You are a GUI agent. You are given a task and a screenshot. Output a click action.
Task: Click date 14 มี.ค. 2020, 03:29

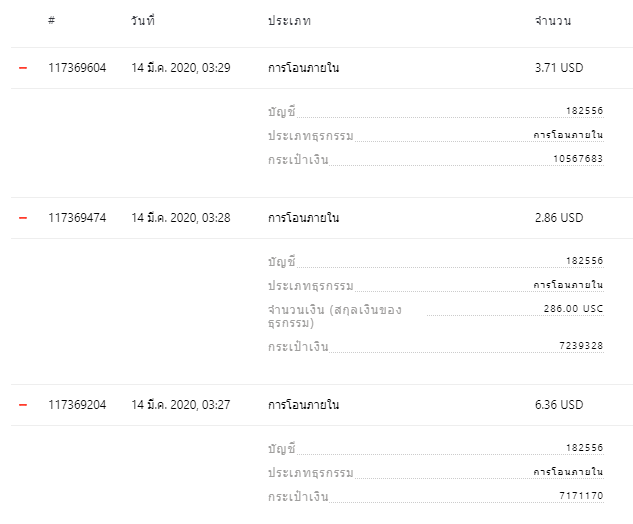pos(181,68)
